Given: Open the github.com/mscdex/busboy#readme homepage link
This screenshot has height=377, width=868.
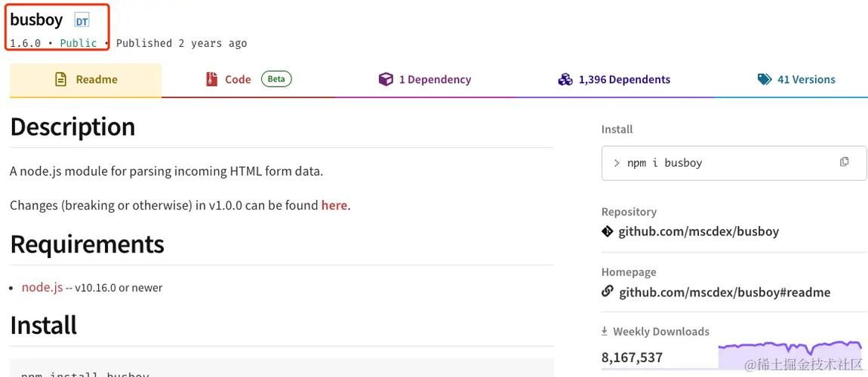Looking at the screenshot, I should tap(725, 292).
